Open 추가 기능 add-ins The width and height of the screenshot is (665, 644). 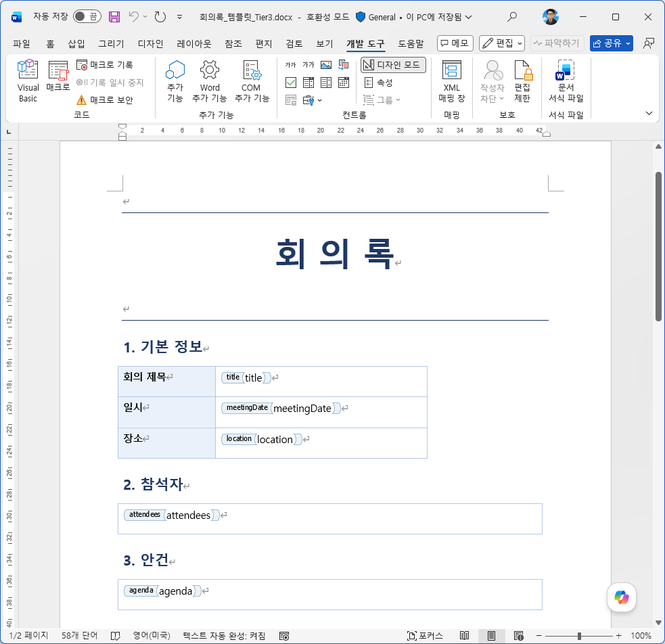click(175, 80)
